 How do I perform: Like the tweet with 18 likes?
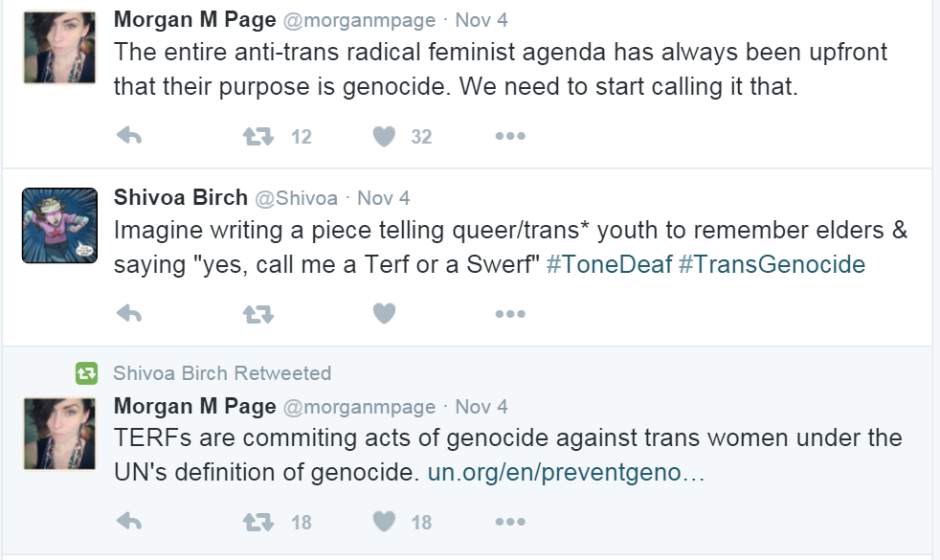pyautogui.click(x=385, y=521)
